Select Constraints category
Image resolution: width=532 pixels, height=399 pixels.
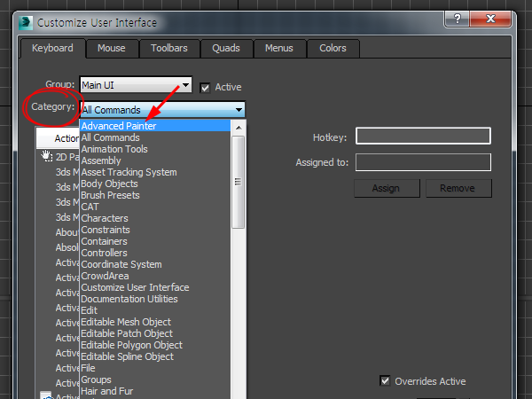coord(155,230)
